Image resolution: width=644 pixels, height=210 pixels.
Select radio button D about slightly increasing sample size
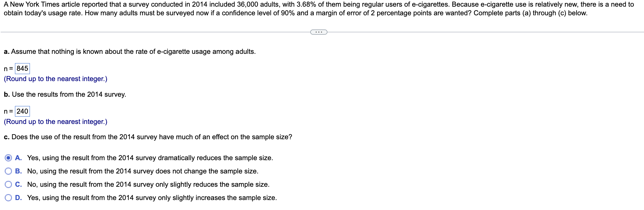click(x=8, y=197)
